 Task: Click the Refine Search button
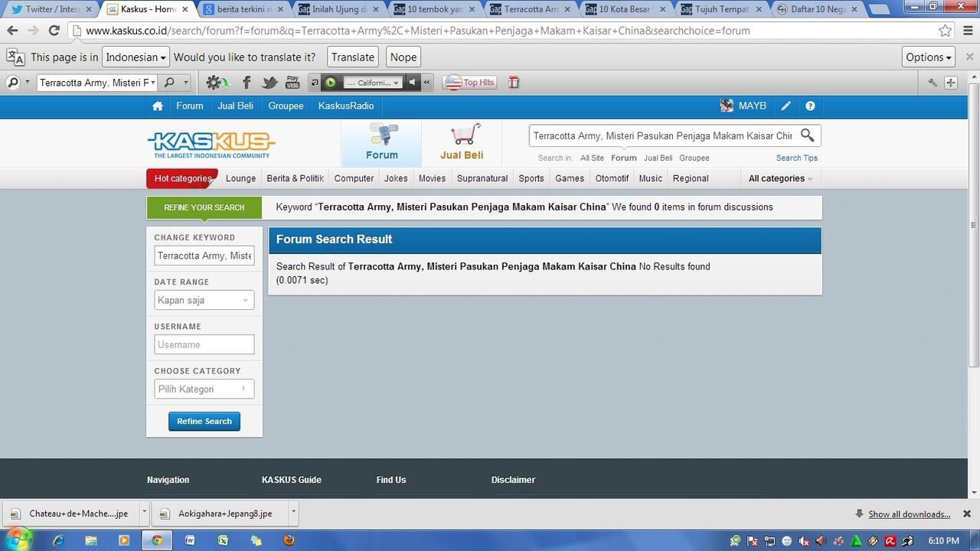coord(204,421)
